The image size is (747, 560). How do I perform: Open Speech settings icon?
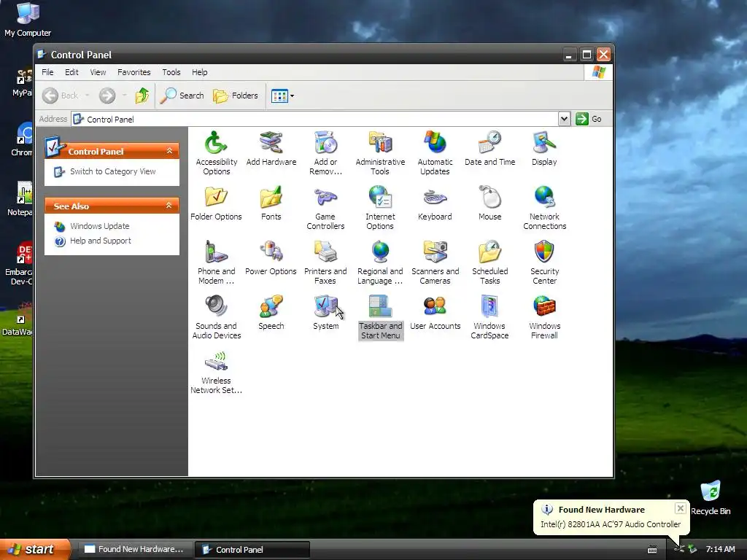point(271,312)
